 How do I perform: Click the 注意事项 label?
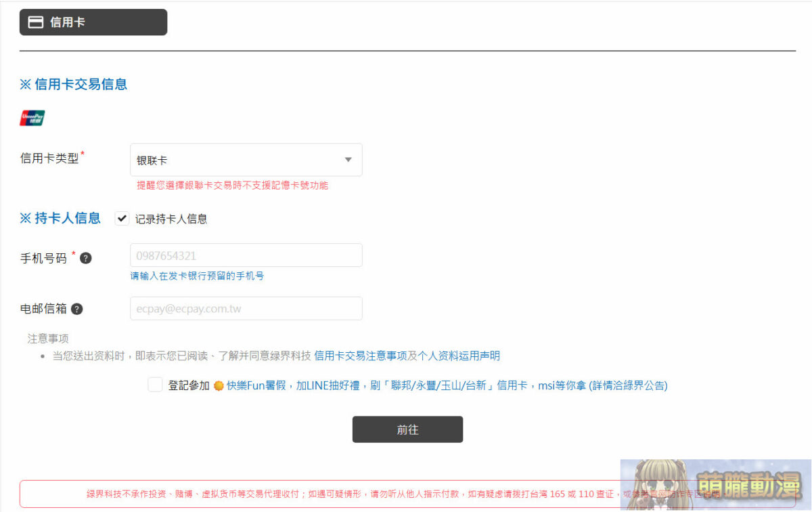pyautogui.click(x=48, y=339)
